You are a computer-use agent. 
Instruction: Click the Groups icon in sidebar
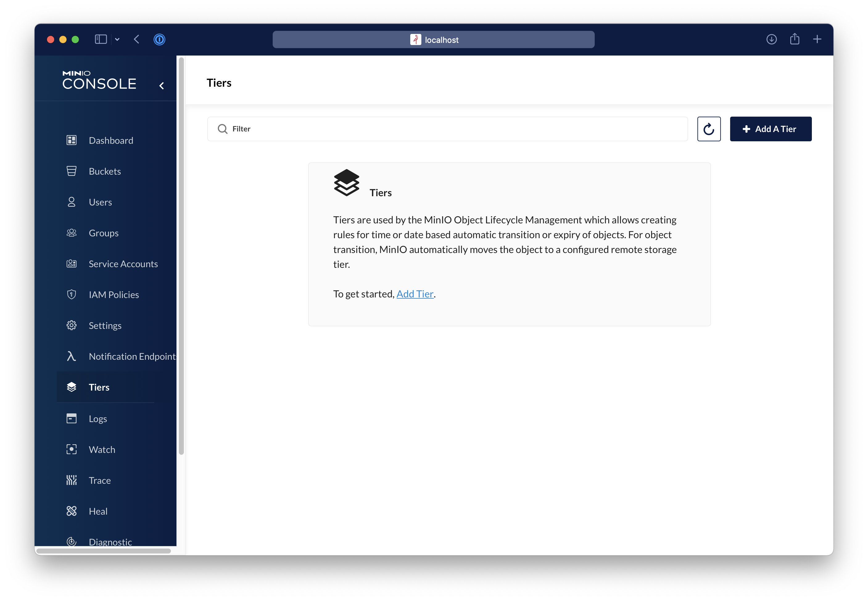(x=72, y=233)
